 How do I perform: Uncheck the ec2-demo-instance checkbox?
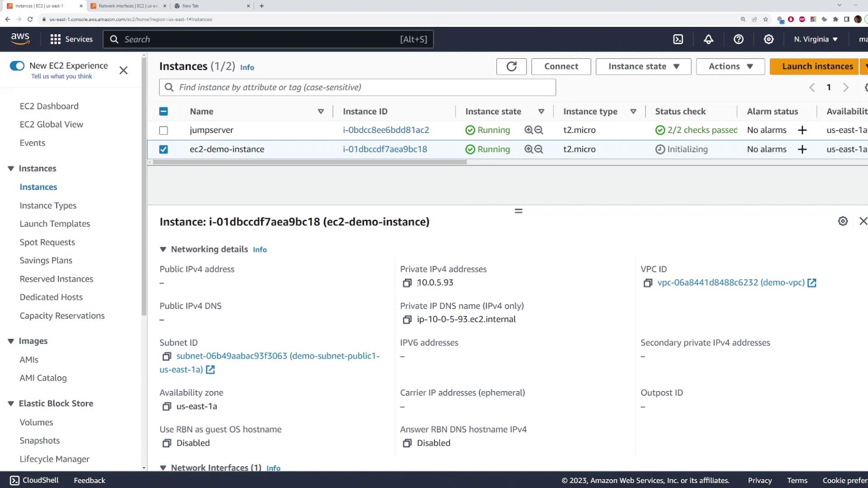pos(164,150)
